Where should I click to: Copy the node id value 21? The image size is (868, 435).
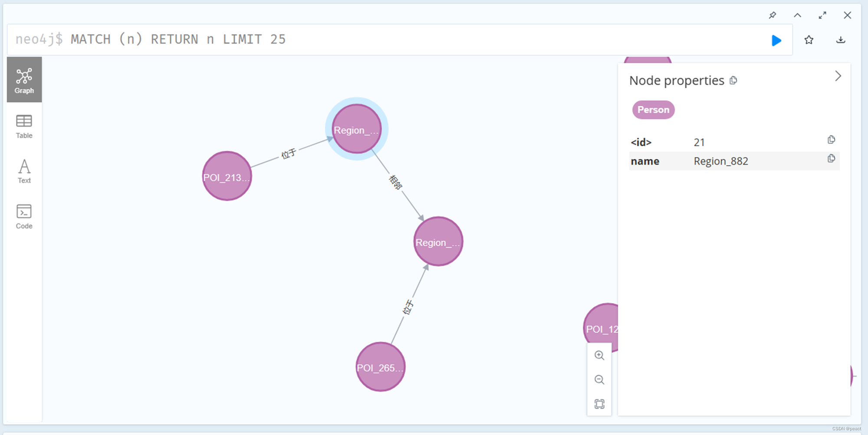(832, 139)
